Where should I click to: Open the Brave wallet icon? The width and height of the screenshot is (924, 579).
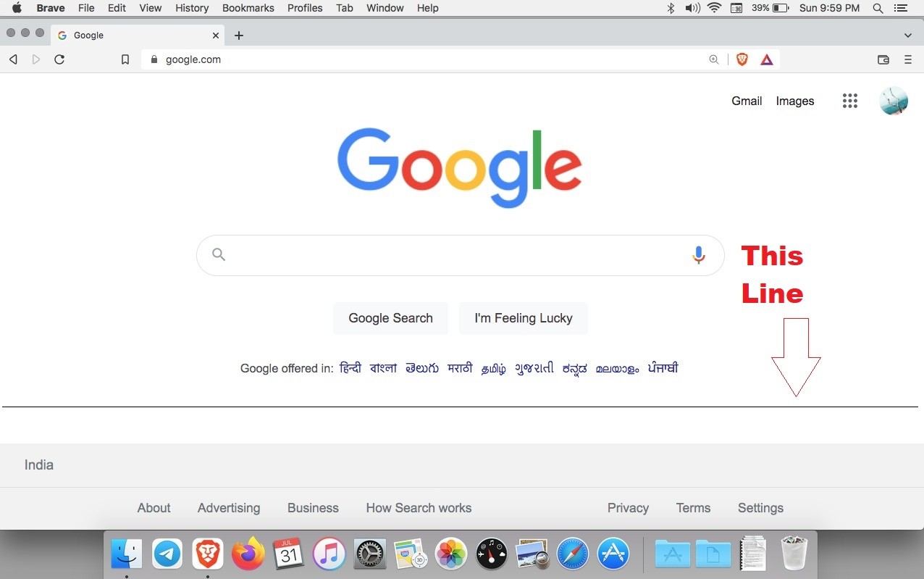click(883, 59)
